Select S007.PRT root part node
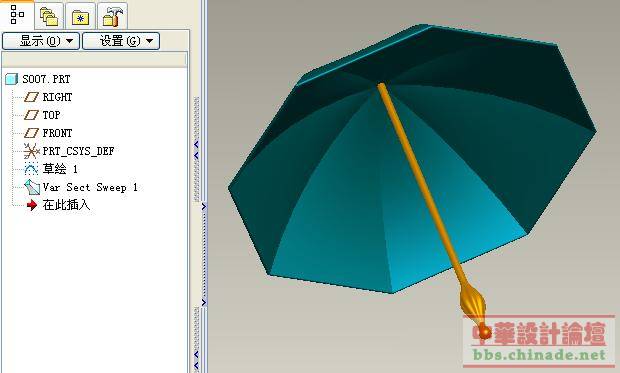620x373 pixels. tap(46, 79)
